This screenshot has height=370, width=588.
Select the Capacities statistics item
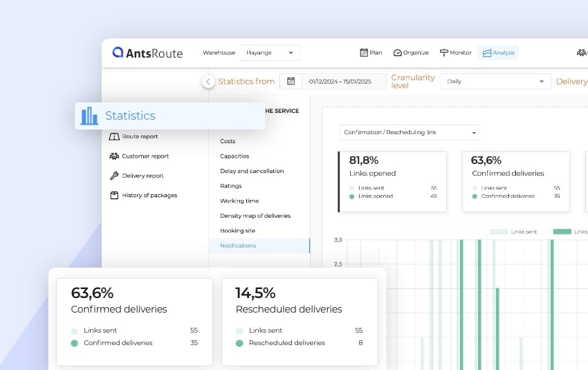235,156
